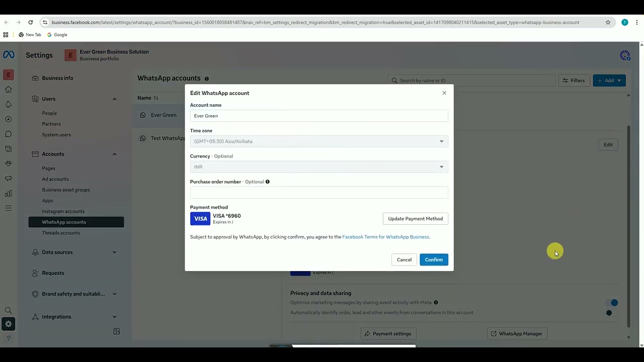Open Payment settings button
Viewport: 644px width, 362px height.
point(388,334)
